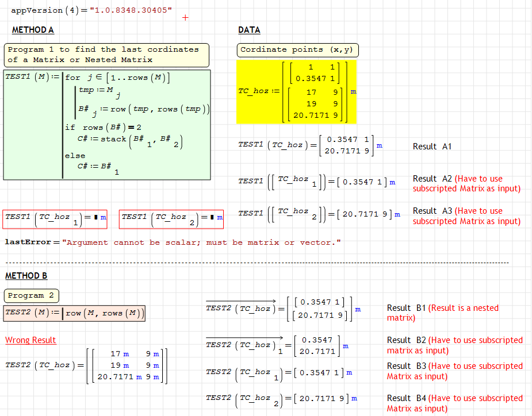Viewport: 532px width, 416px height.
Task: Select the 'Program 1 to find' text box
Action: click(x=107, y=55)
